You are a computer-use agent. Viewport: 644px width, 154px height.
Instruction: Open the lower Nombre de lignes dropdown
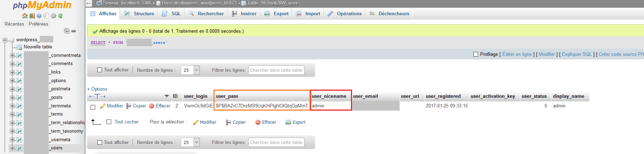190,142
